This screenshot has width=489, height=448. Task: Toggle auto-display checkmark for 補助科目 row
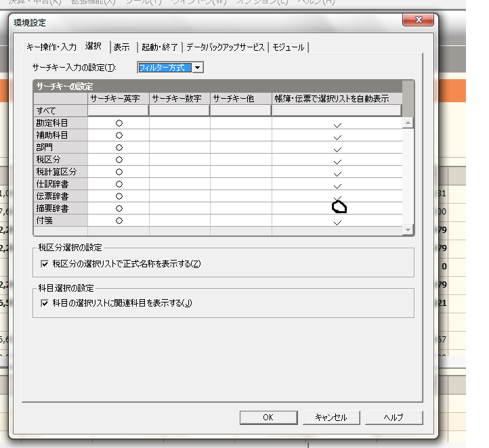pyautogui.click(x=337, y=136)
